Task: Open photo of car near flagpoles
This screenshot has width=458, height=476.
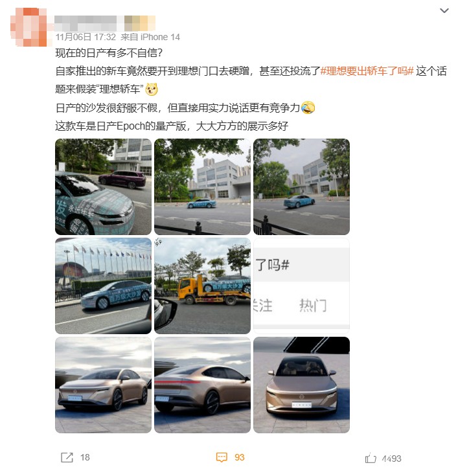Action: (103, 286)
